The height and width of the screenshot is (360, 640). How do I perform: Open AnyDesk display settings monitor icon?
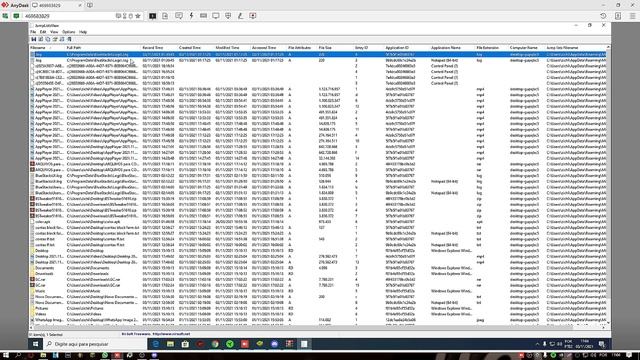tap(216, 16)
